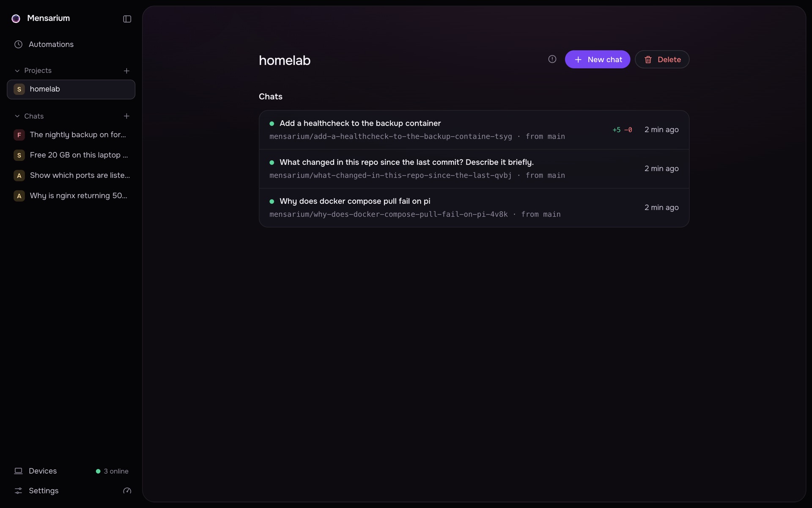
Task: Click '2 min ago' on docker compose row
Action: pos(661,208)
